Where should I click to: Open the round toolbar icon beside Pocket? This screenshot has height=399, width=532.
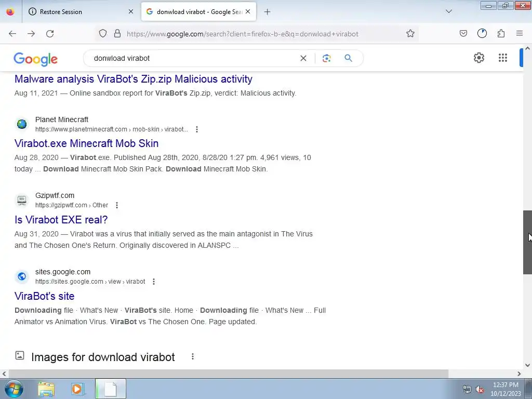482,33
